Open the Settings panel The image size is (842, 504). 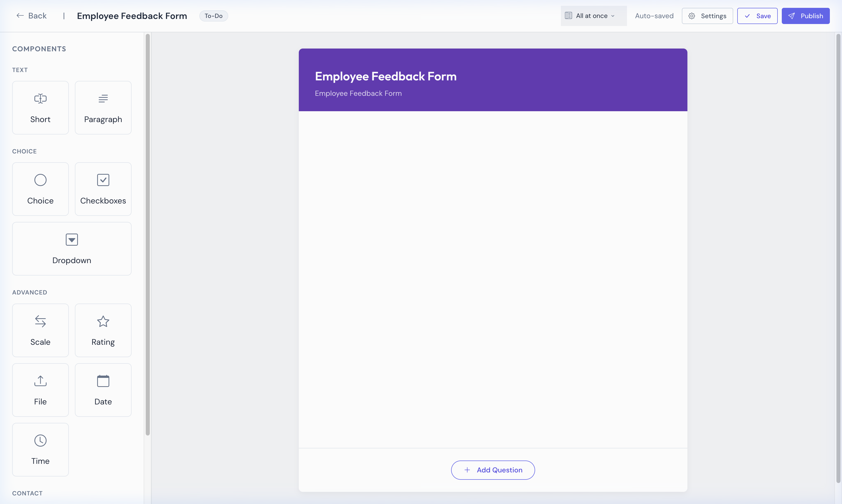(707, 16)
